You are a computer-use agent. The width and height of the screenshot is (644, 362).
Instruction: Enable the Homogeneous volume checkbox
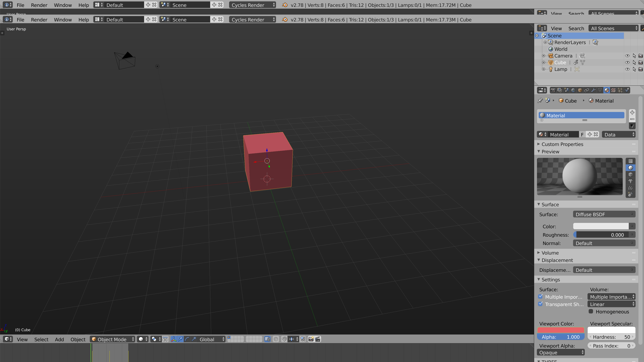tap(591, 311)
